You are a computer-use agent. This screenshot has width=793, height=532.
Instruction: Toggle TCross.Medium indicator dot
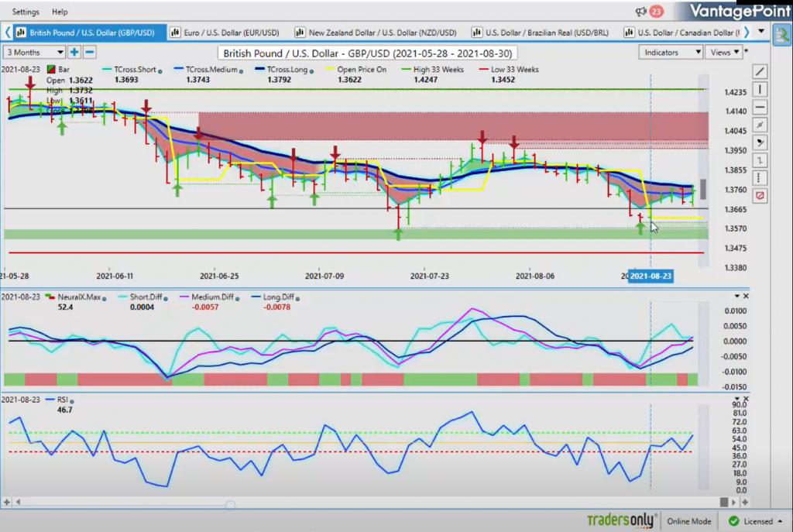click(x=241, y=71)
